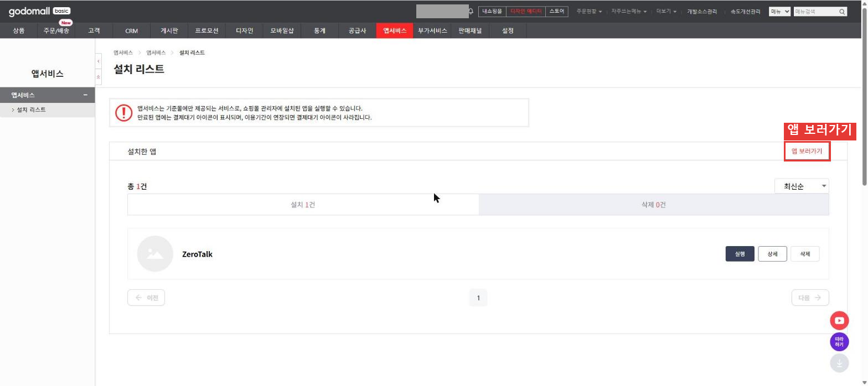
Task: Click the first 앱서비스 breadcrumb
Action: (x=123, y=53)
